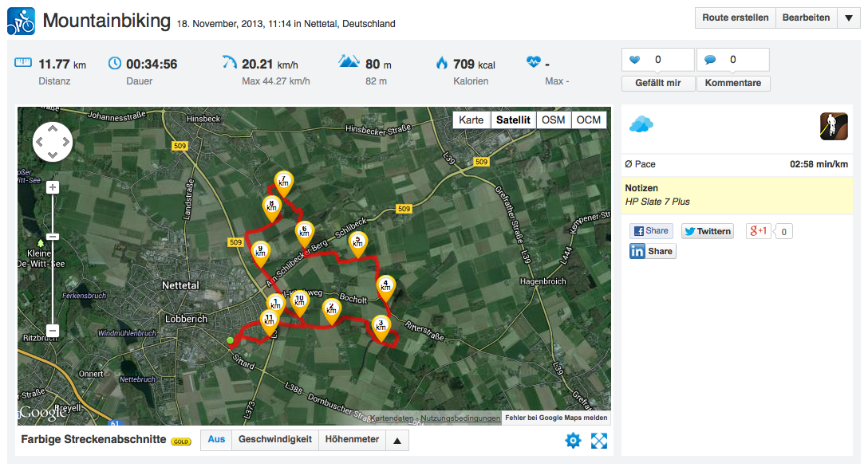Click the Google +1 button

pyautogui.click(x=759, y=231)
